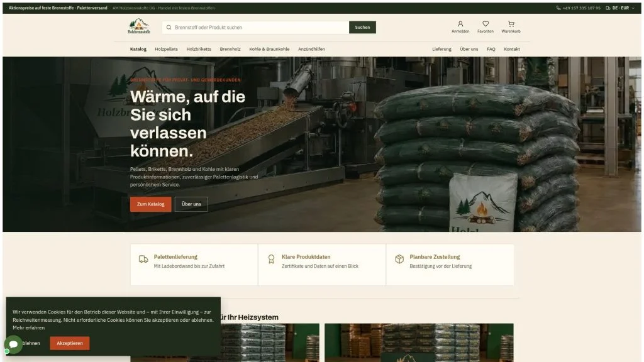Image resolution: width=644 pixels, height=362 pixels.
Task: Open the Holzbriketts category
Action: 199,49
